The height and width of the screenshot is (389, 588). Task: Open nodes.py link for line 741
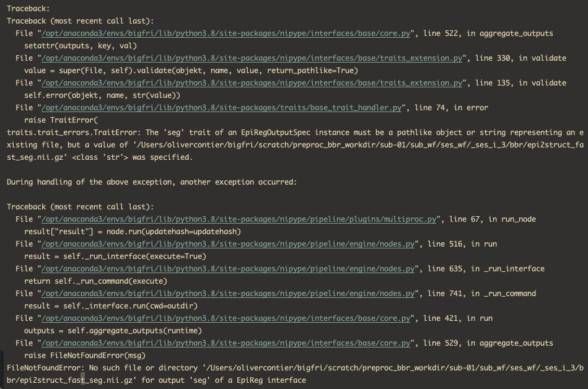228,294
